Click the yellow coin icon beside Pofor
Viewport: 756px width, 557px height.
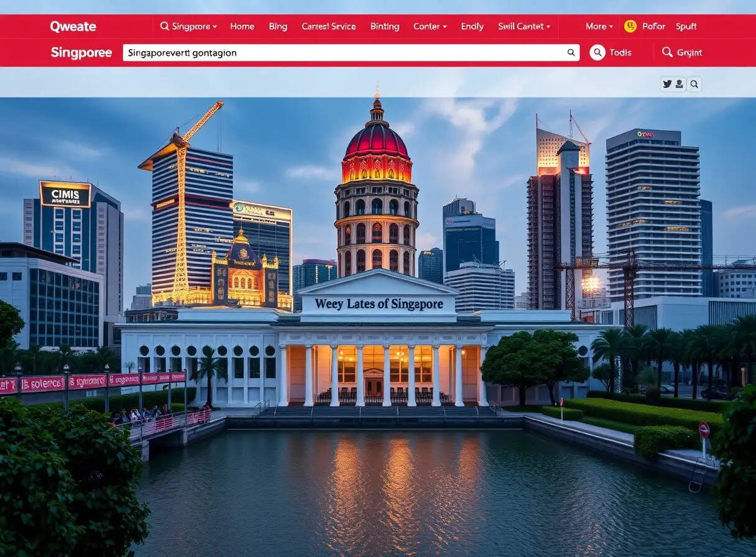tap(630, 26)
